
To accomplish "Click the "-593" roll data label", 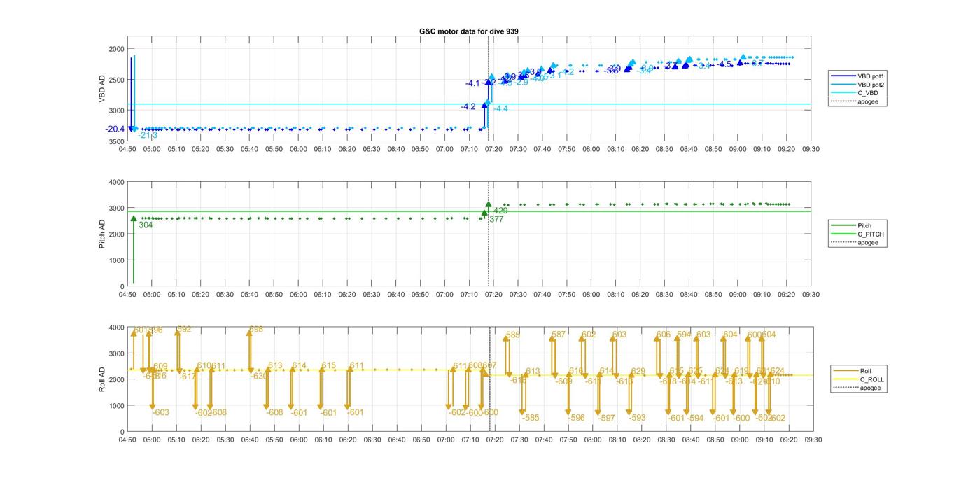I will pyautogui.click(x=638, y=419).
